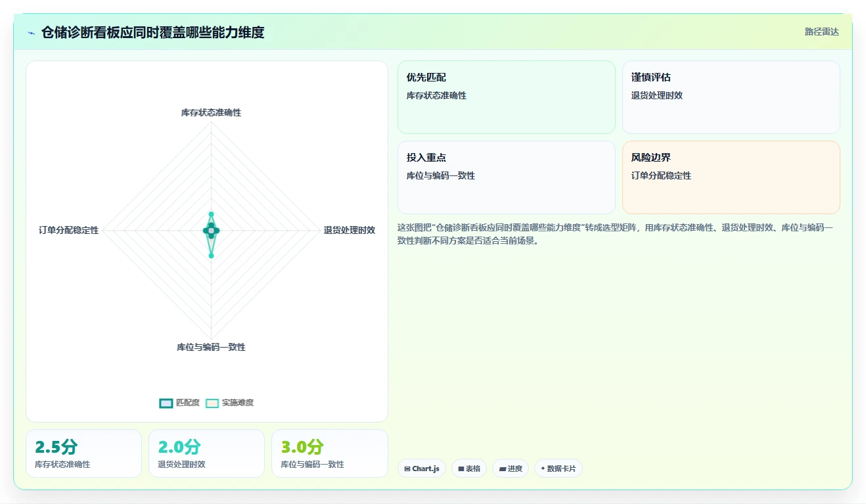
Task: Click the dashboard title 仓储诊断看板应同时覆盖哪些能力维度
Action: tap(152, 32)
